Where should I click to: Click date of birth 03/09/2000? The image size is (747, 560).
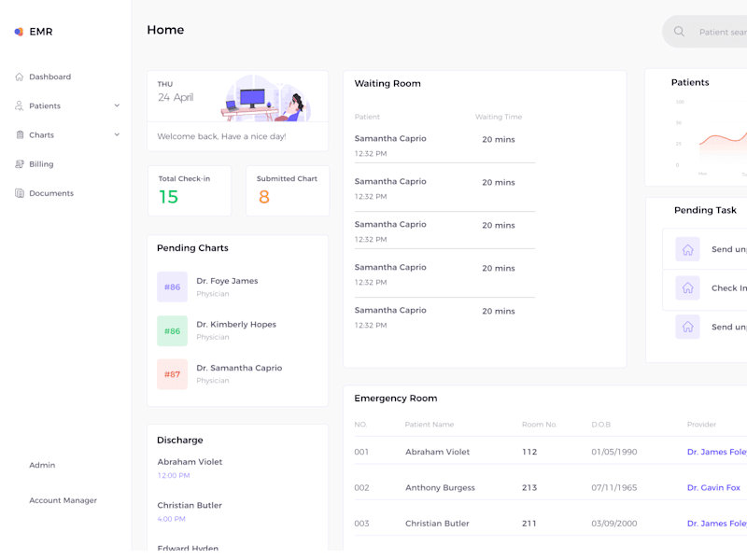click(x=614, y=524)
